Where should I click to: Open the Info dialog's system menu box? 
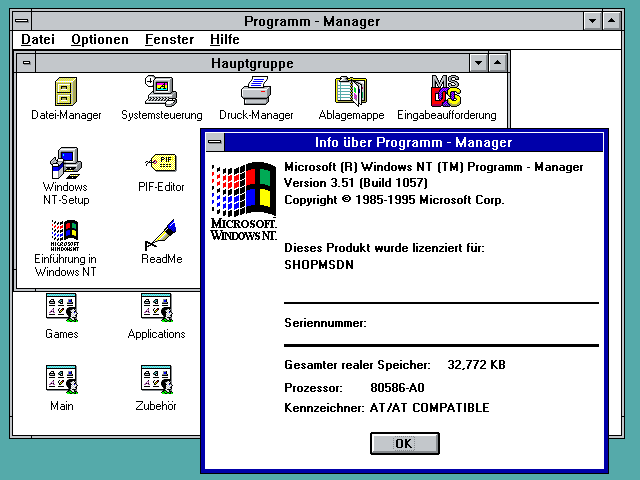pos(215,142)
